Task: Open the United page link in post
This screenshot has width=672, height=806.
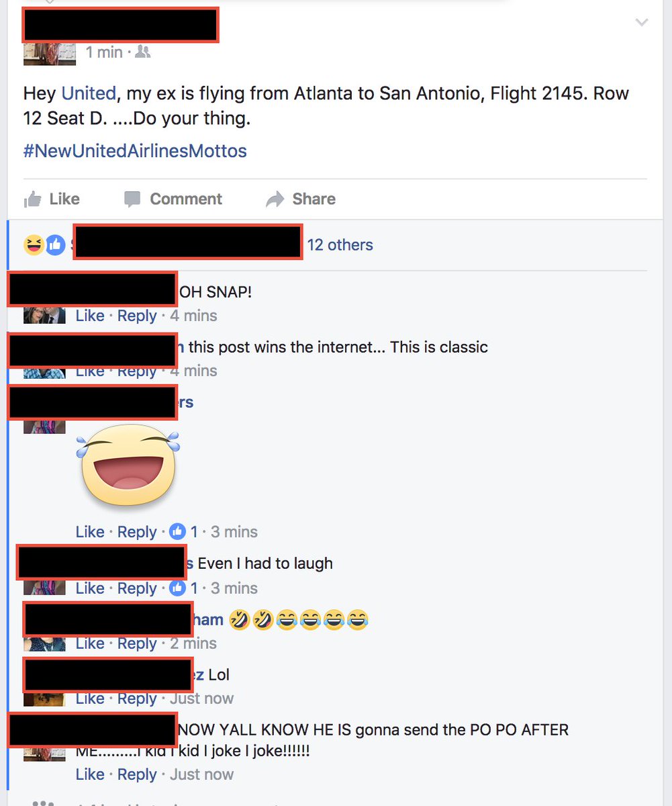Action: [89, 93]
